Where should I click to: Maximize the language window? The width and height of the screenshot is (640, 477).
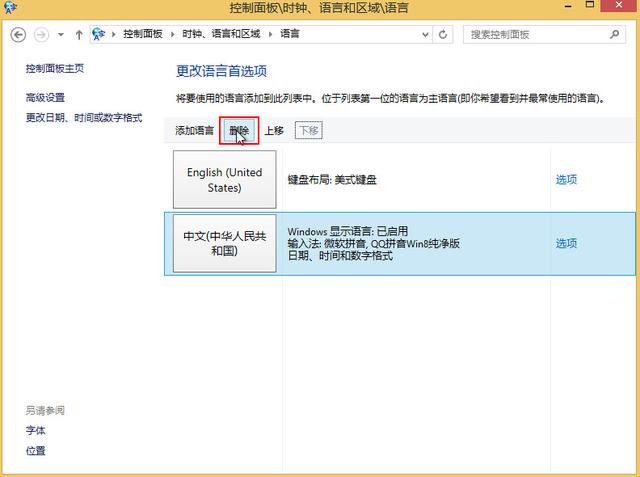(x=590, y=5)
